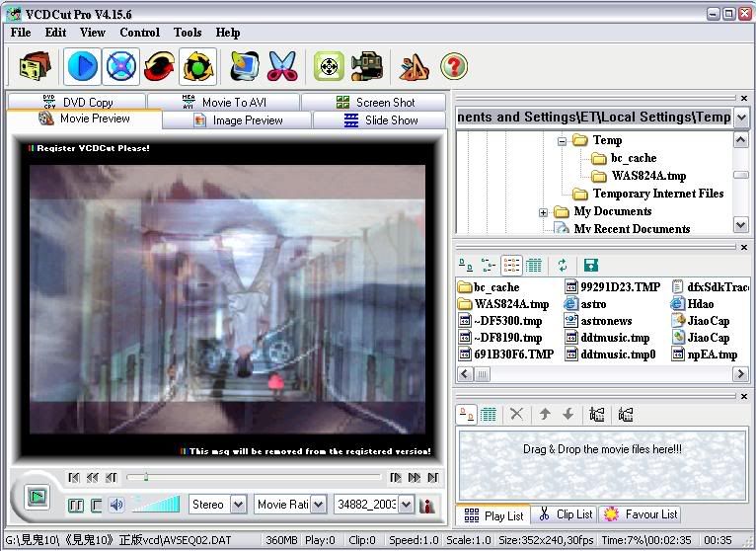The width and height of the screenshot is (756, 551).
Task: Click the green save icon in file browser toolbar
Action: 590,265
